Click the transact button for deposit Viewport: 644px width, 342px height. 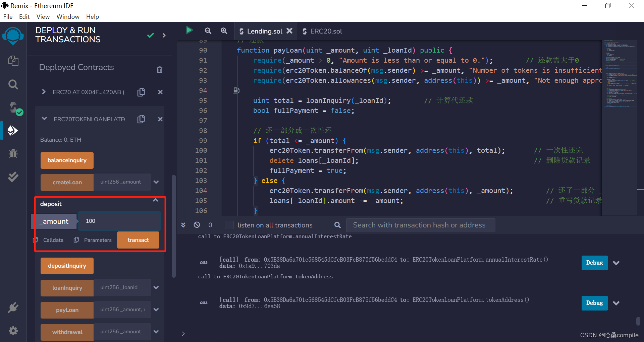pos(138,240)
